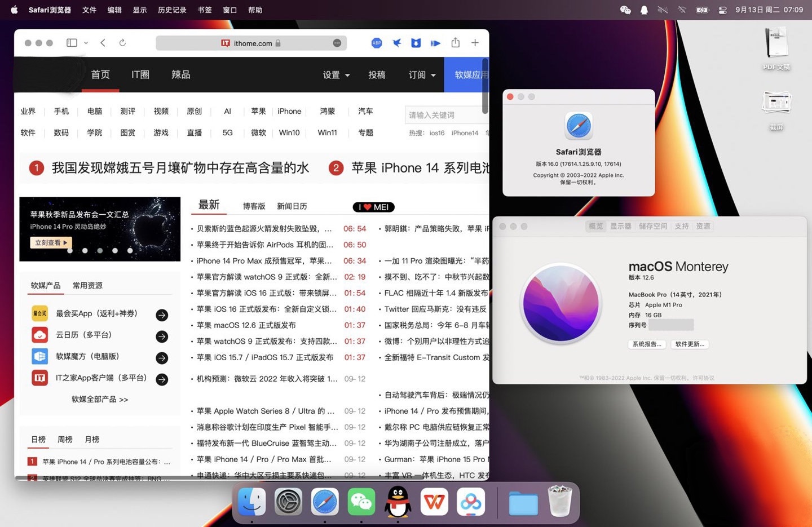This screenshot has height=527, width=812.
Task: Select 辣品 in site navigation
Action: click(181, 74)
